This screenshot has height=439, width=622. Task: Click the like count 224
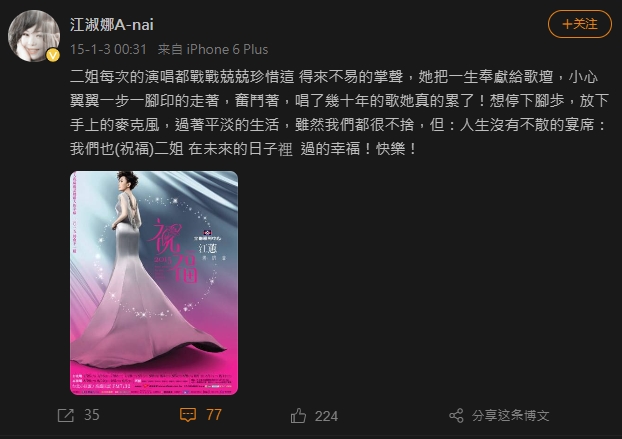[x=326, y=416]
